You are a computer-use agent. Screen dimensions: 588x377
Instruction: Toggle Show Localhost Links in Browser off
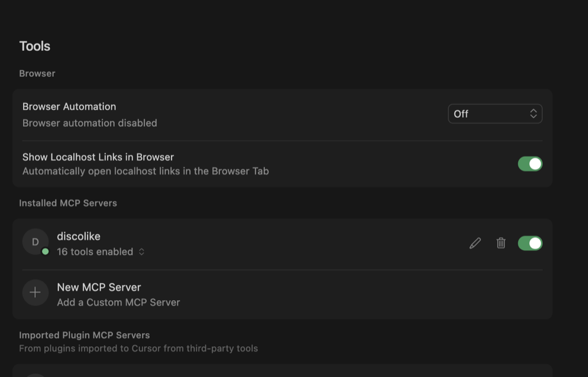coord(529,164)
